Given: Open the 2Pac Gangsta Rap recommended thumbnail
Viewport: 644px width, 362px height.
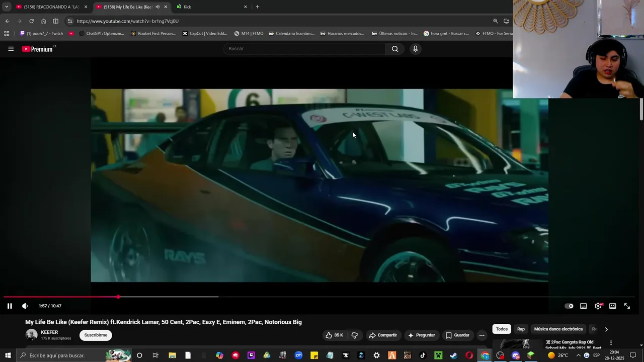Looking at the screenshot, I should click(517, 344).
